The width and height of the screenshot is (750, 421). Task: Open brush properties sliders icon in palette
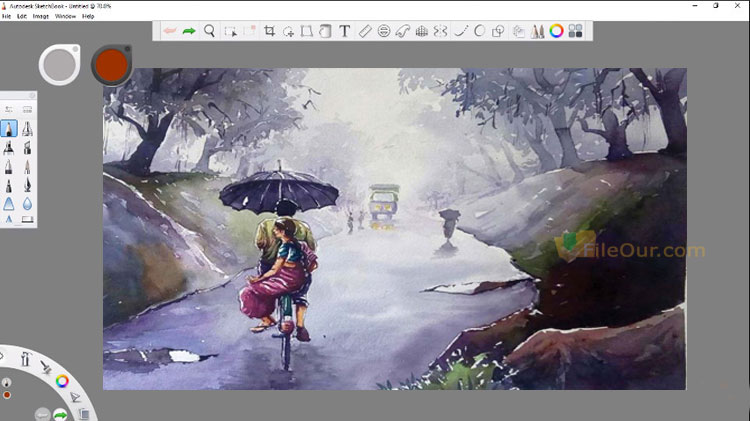point(9,110)
